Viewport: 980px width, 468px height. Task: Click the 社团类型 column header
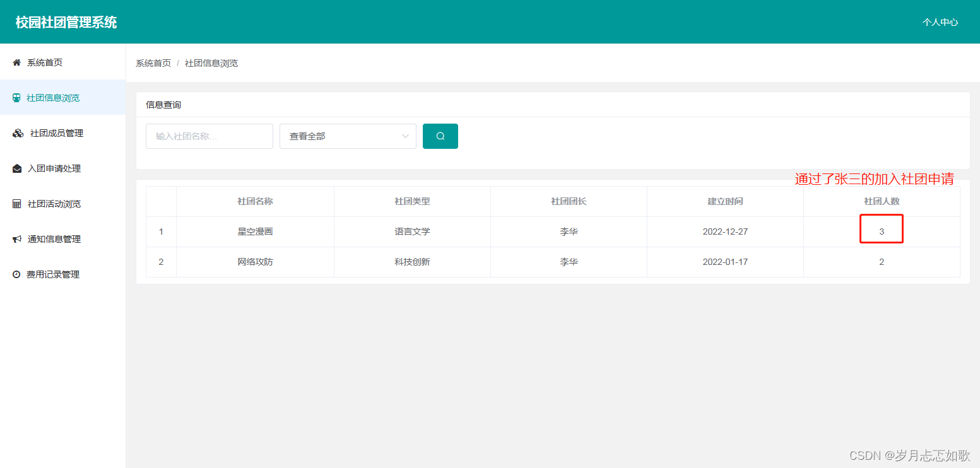tap(412, 201)
